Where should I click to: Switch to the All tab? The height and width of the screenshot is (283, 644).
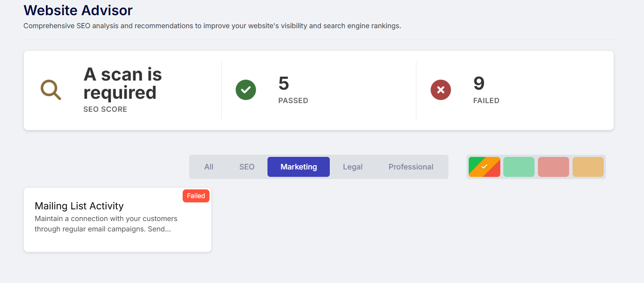point(209,167)
